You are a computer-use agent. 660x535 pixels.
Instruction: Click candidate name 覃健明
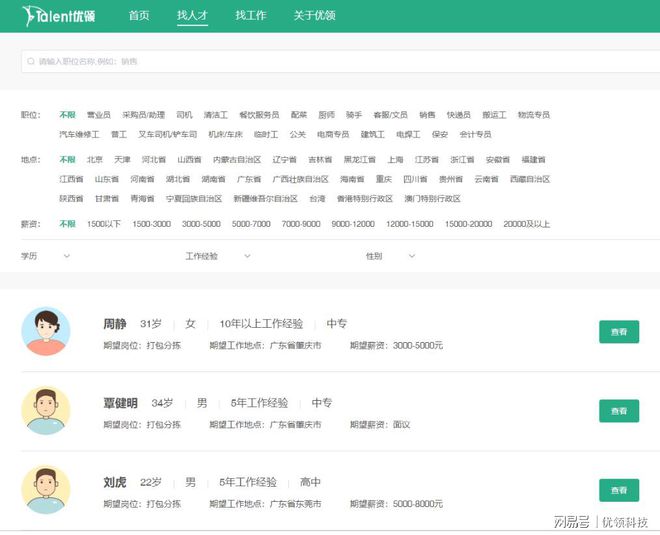tap(120, 403)
